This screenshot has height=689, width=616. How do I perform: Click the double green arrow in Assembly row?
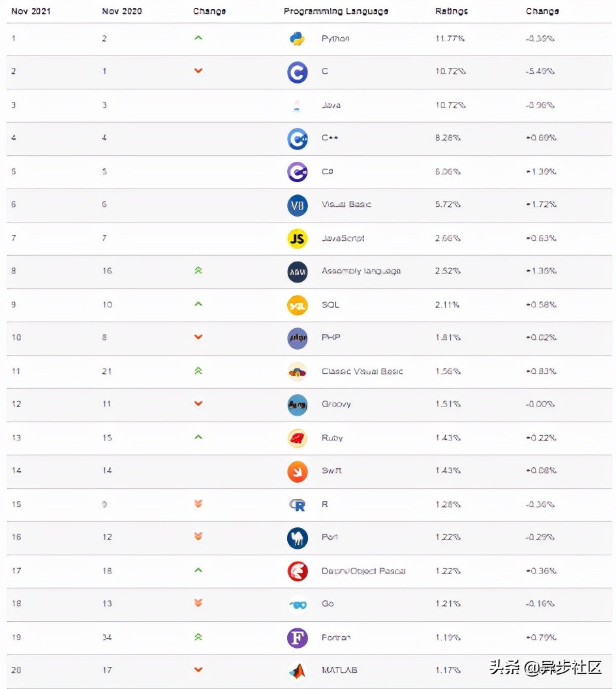[198, 270]
